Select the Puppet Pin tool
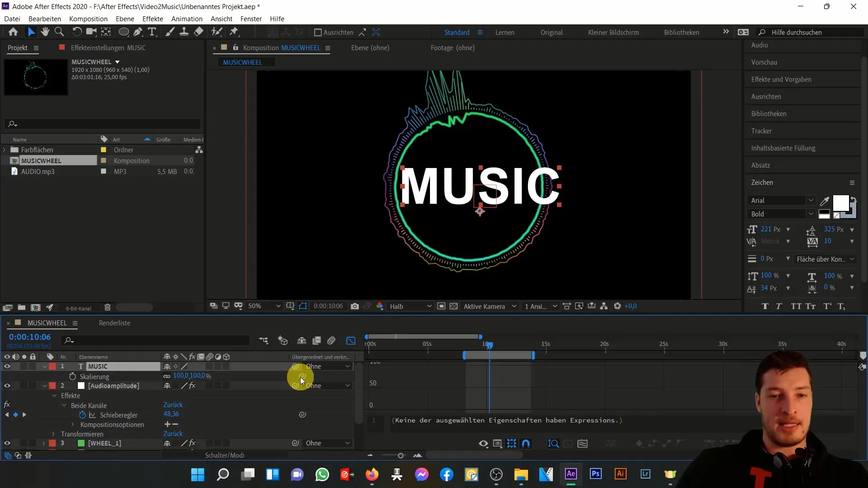868x488 pixels. tap(234, 32)
